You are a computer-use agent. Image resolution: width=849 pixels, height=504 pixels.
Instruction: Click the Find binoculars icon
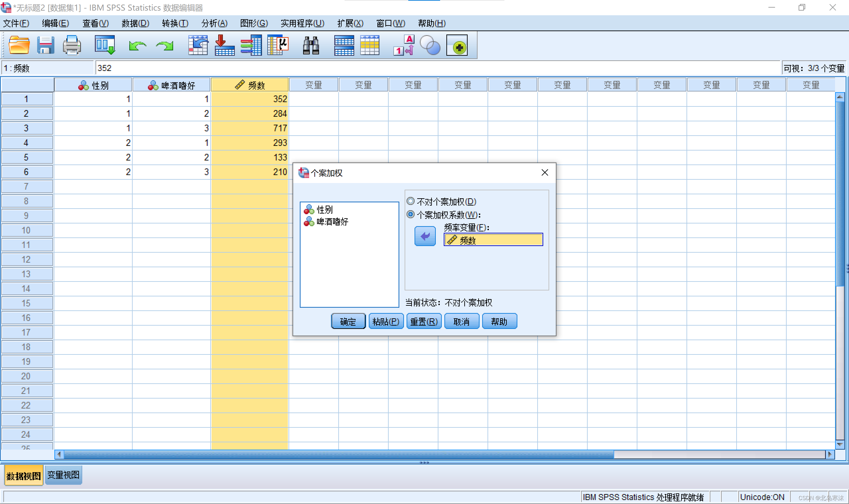tap(311, 45)
